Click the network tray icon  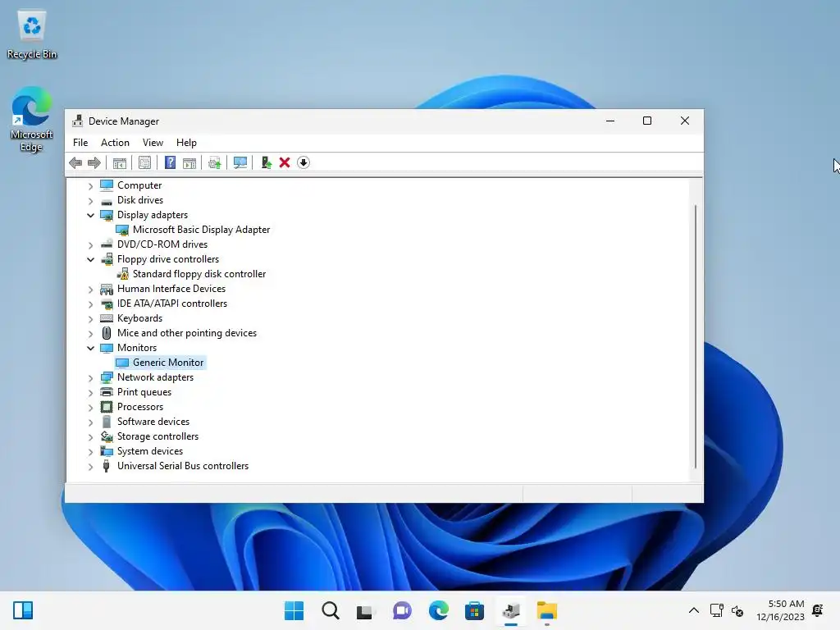coord(717,610)
